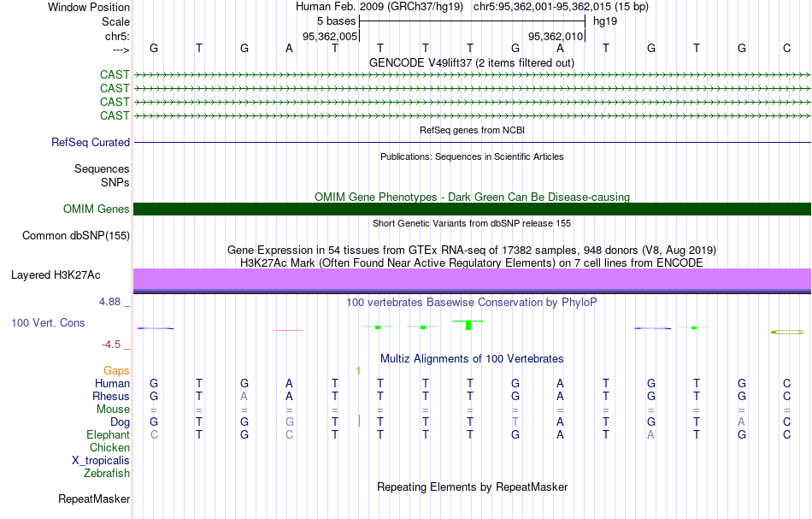Open the Short Genetic Variants dbSNP title

[x=472, y=223]
